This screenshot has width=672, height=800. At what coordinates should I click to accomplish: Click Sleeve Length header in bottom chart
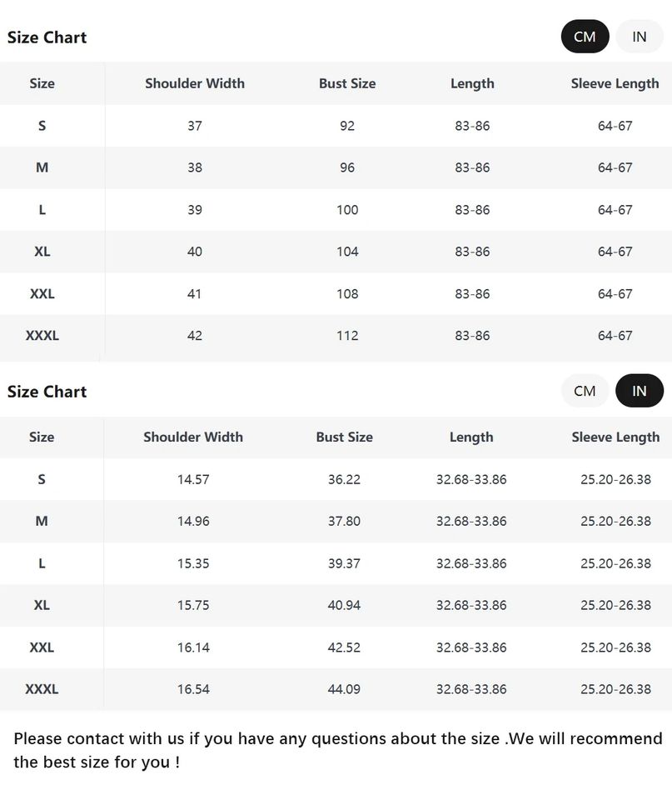click(x=615, y=437)
